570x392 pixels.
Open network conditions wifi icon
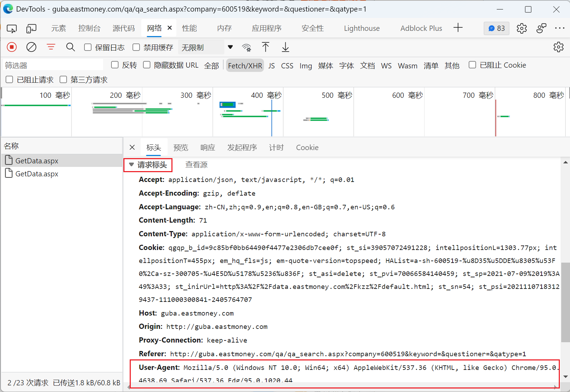[x=247, y=47]
